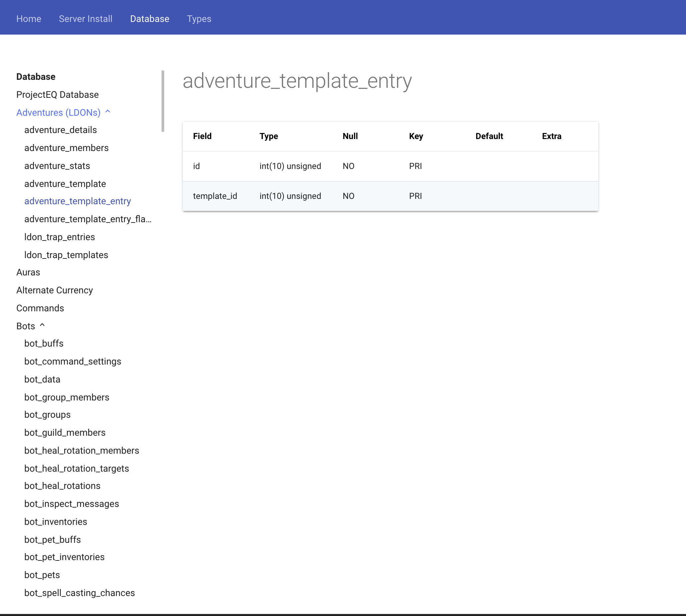View the adventure_members schema
686x616 pixels.
(66, 148)
